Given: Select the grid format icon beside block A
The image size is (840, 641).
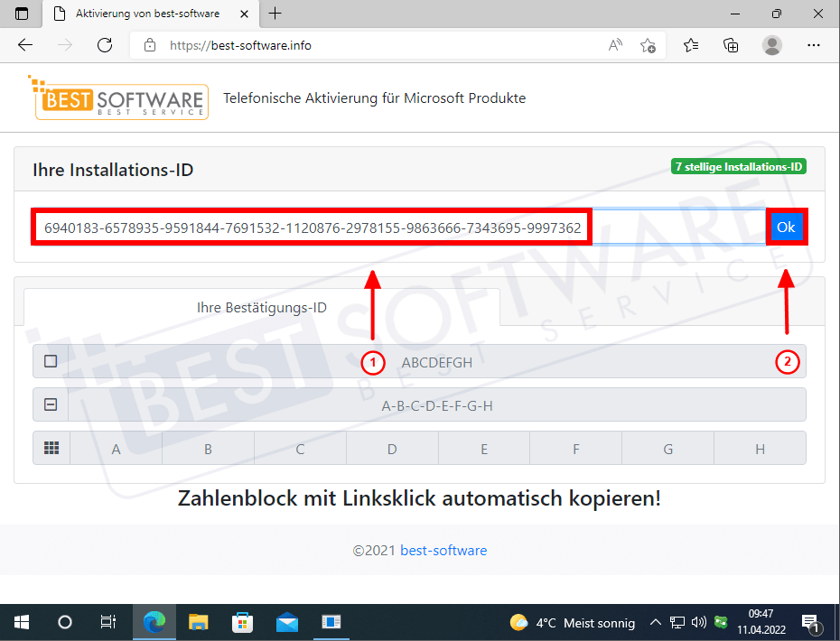Looking at the screenshot, I should tap(51, 448).
